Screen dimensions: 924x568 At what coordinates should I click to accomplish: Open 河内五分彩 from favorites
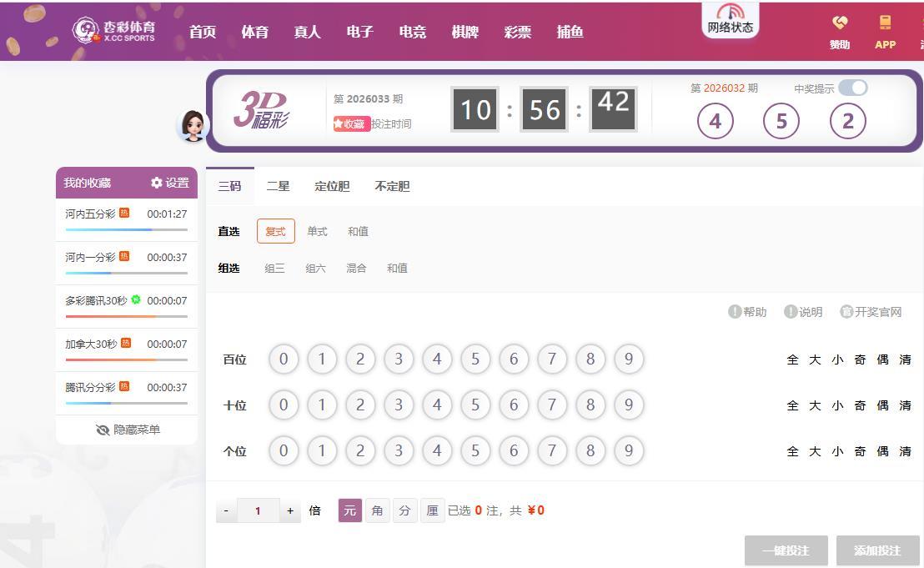[127, 219]
